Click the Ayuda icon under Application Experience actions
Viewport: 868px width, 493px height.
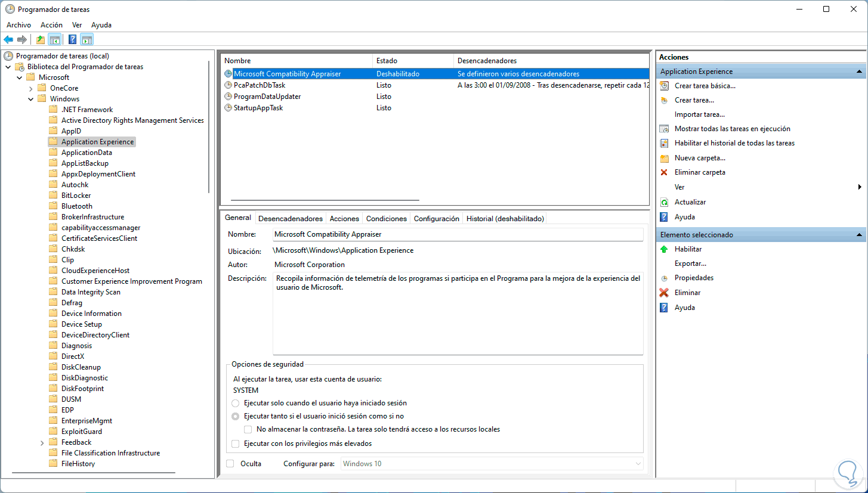(x=664, y=217)
